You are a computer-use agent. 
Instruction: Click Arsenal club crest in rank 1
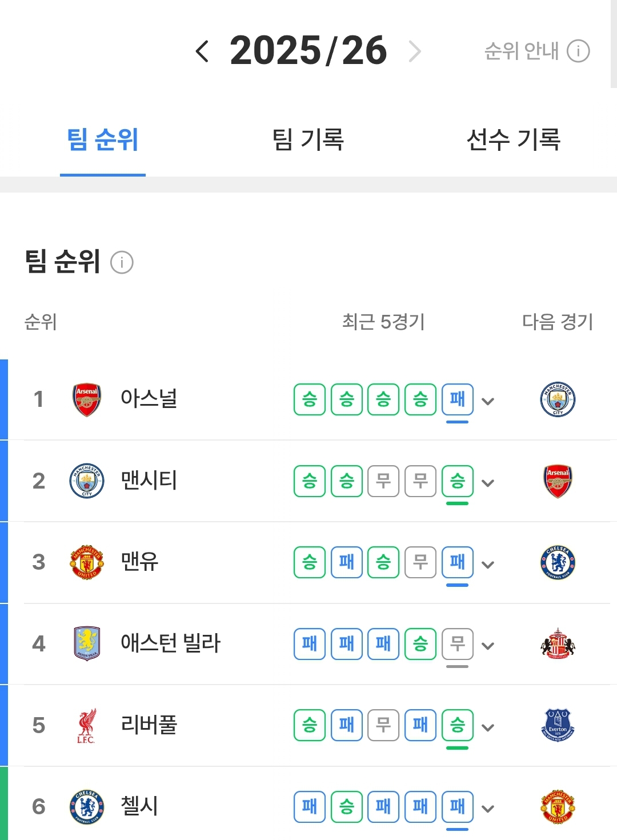pyautogui.click(x=87, y=399)
